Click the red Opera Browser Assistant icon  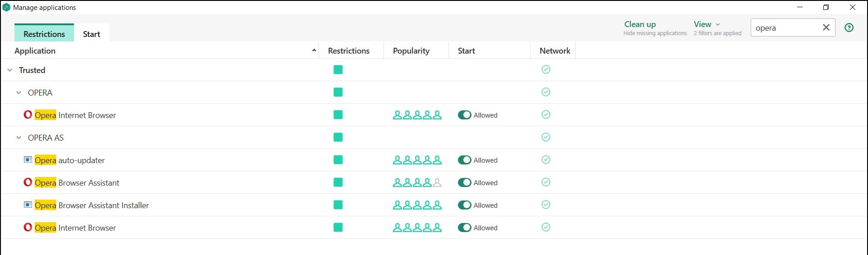click(x=28, y=182)
